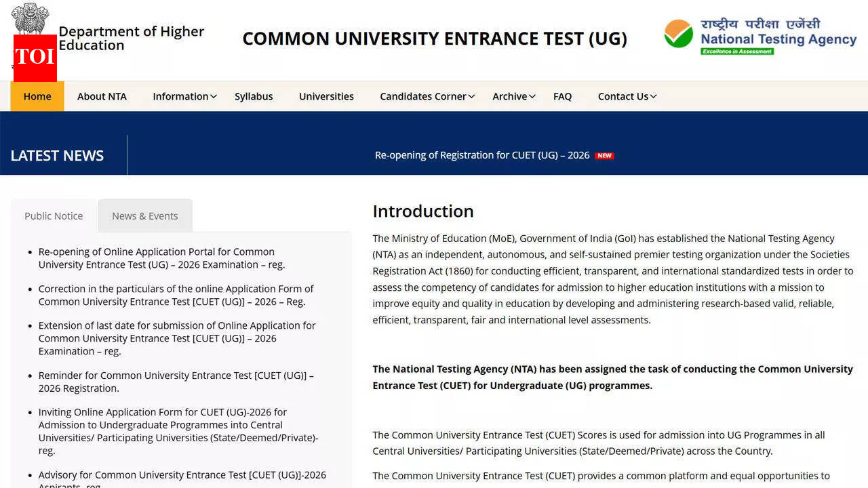Click the red NEW badge in Latest News
The image size is (868, 488).
tap(604, 155)
